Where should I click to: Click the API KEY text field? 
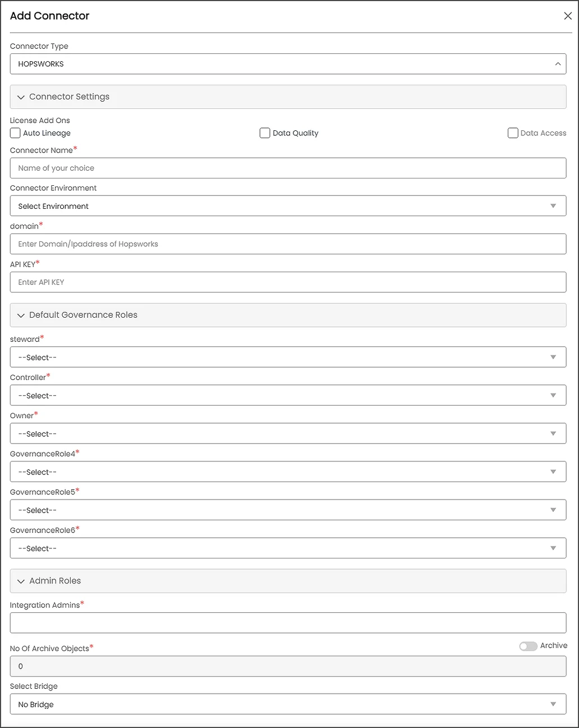(288, 282)
